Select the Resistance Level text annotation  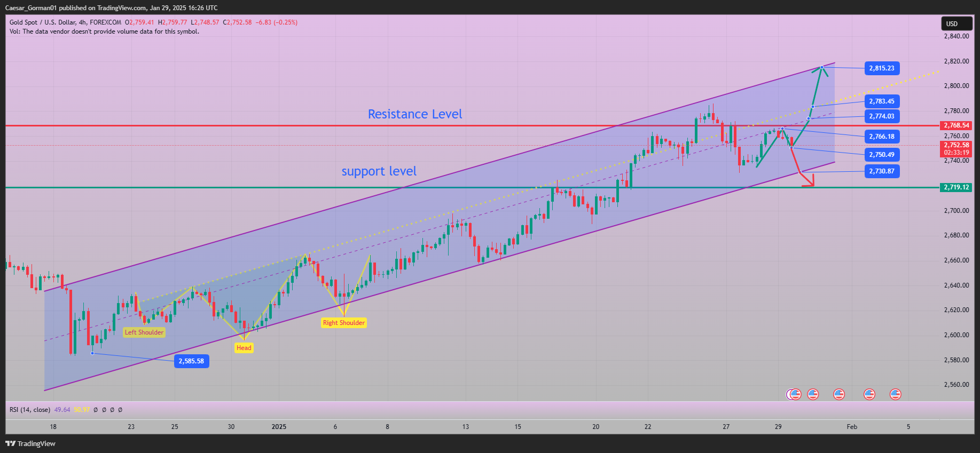pos(415,114)
